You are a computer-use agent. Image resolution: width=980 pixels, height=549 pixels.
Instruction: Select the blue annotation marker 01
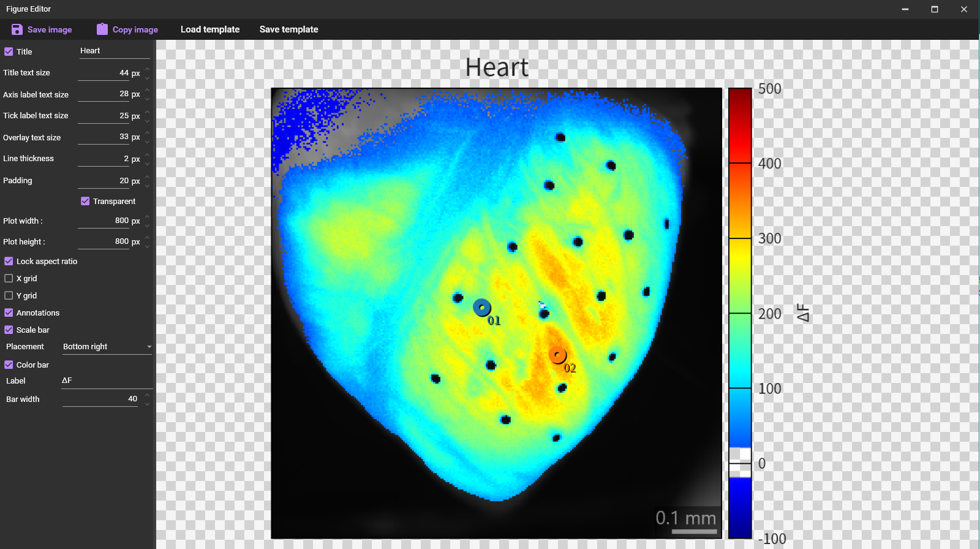coord(482,308)
